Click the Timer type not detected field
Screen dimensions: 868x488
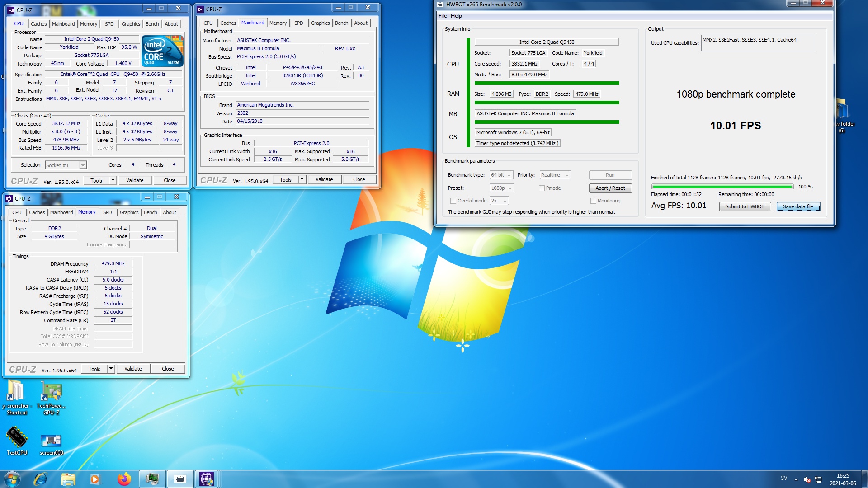[x=517, y=143]
